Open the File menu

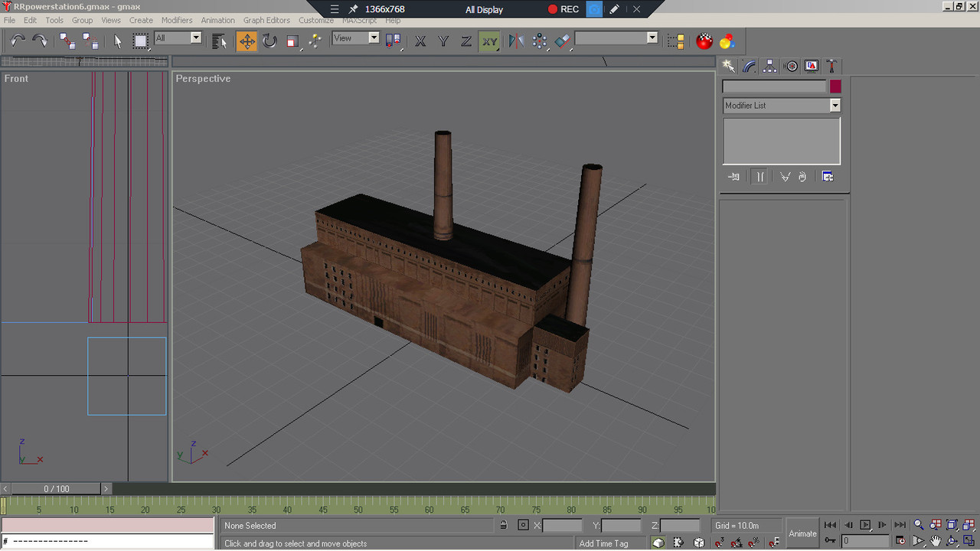9,21
